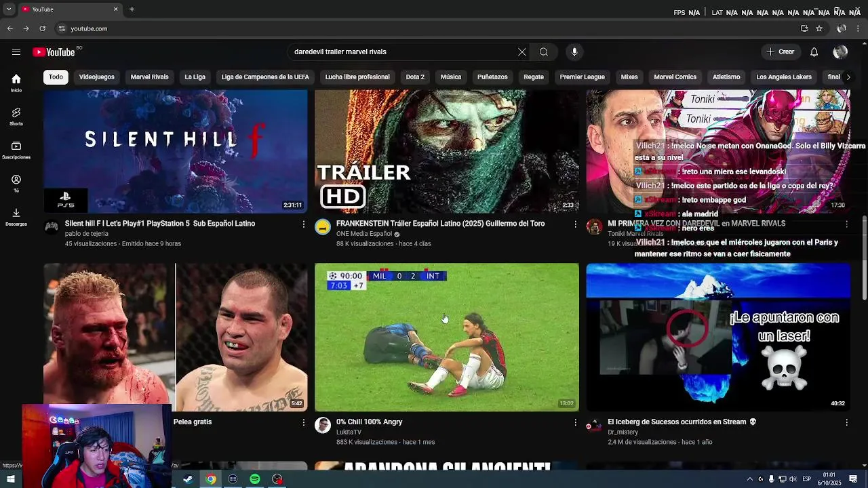Open options menu for Daredevil Marvel Rivals video
The image size is (868, 488).
[x=847, y=224]
